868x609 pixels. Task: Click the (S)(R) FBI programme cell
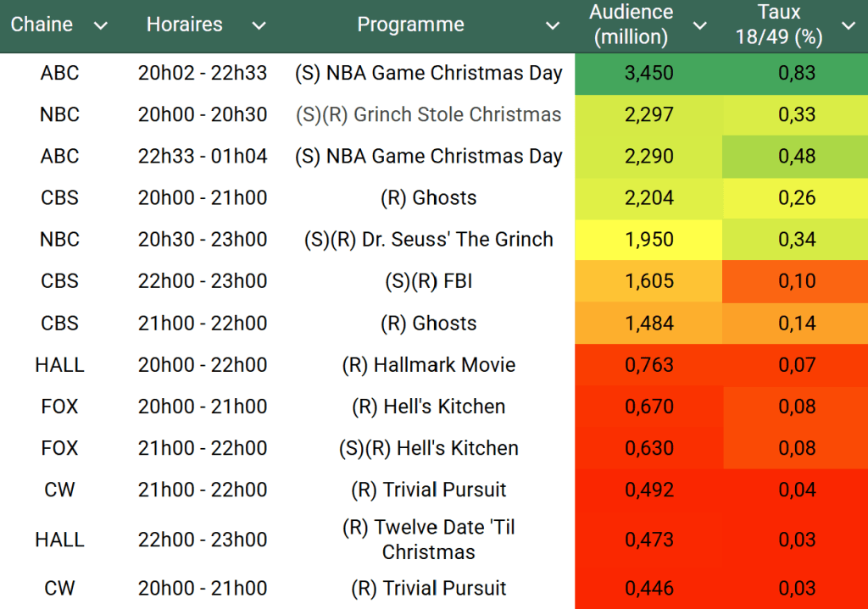tap(428, 281)
